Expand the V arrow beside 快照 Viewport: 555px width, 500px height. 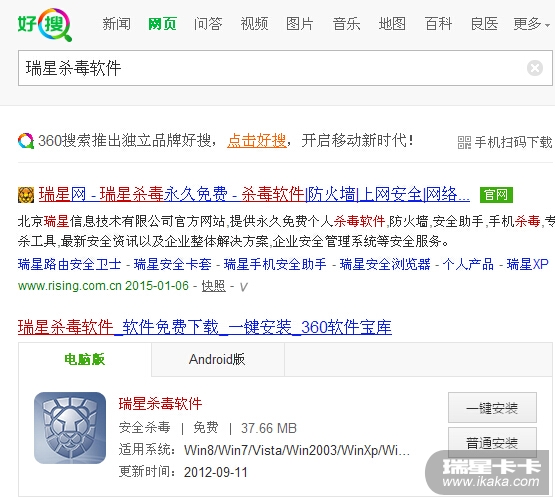[x=243, y=287]
